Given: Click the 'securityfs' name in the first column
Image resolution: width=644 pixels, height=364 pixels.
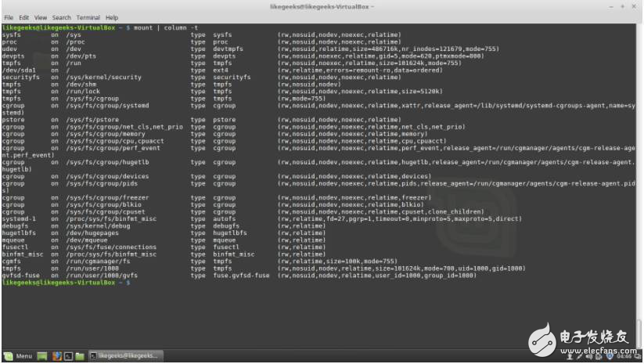Looking at the screenshot, I should tap(20, 77).
